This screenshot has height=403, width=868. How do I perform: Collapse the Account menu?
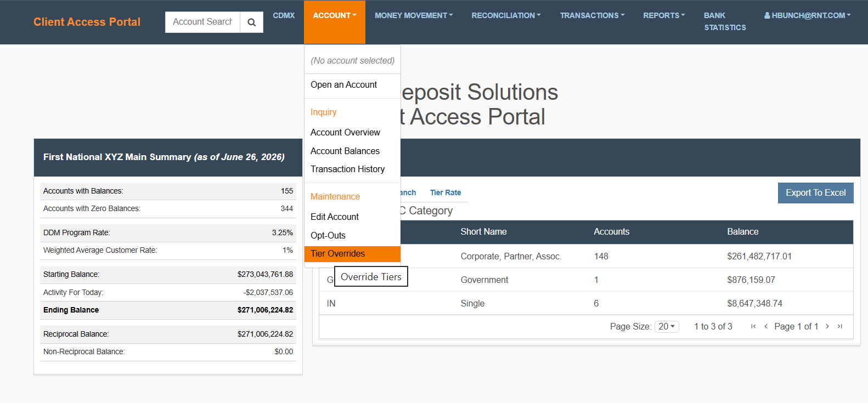335,22
